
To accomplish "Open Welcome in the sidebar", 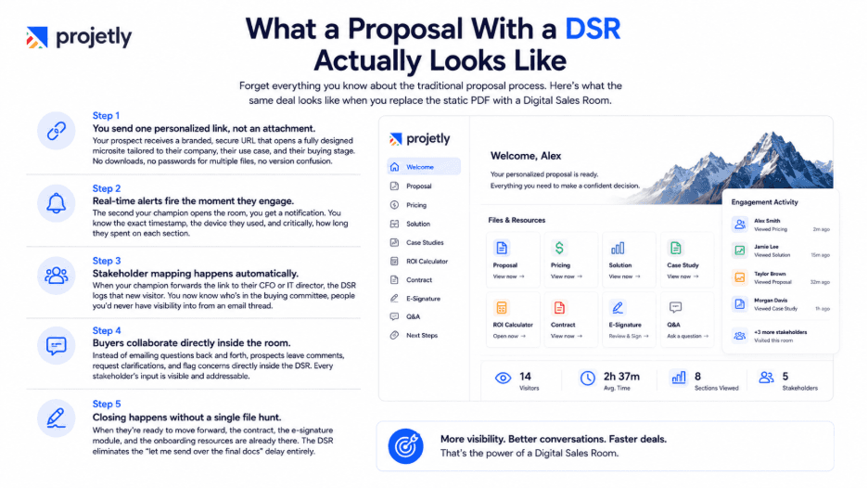I will click(x=424, y=167).
